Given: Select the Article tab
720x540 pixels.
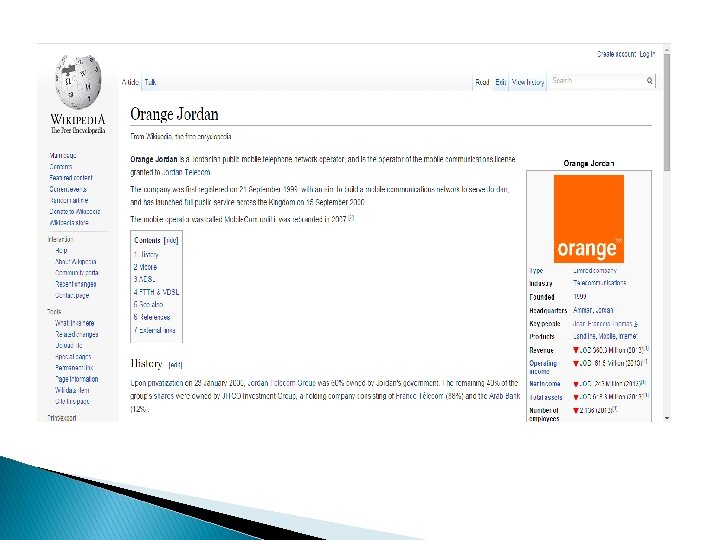Looking at the screenshot, I should 130,82.
